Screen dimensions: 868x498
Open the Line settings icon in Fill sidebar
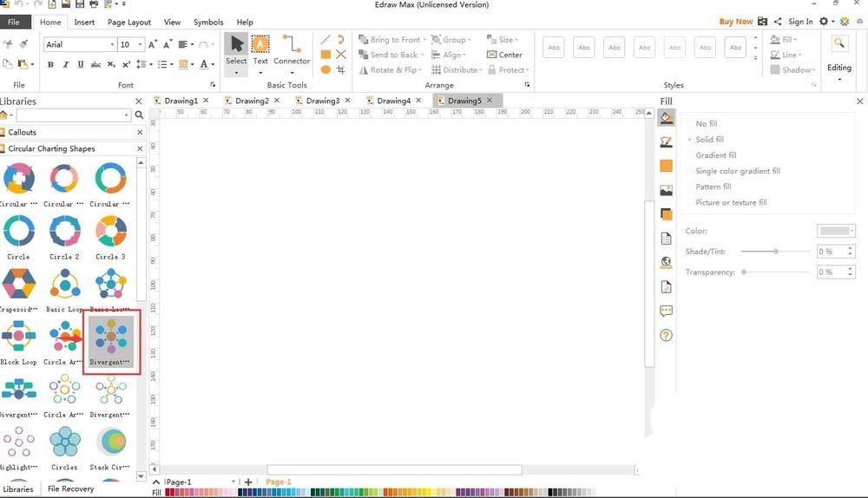point(667,141)
